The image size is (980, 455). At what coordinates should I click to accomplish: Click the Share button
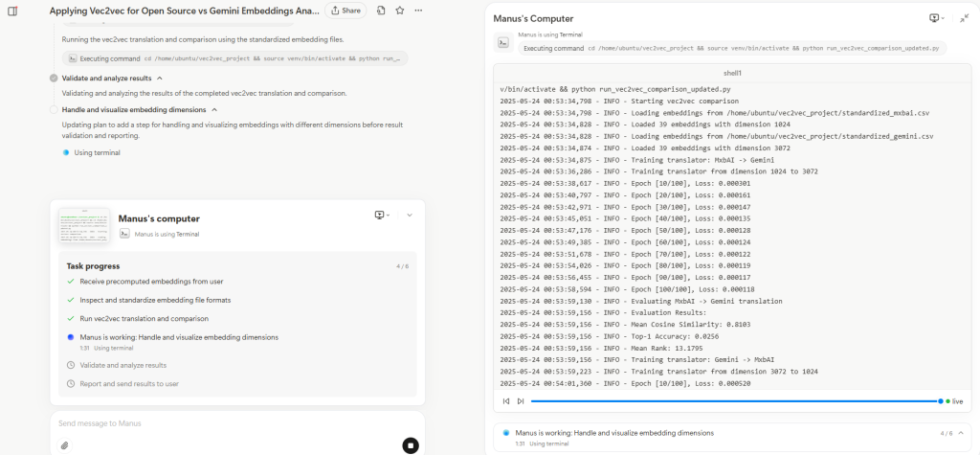tap(345, 11)
